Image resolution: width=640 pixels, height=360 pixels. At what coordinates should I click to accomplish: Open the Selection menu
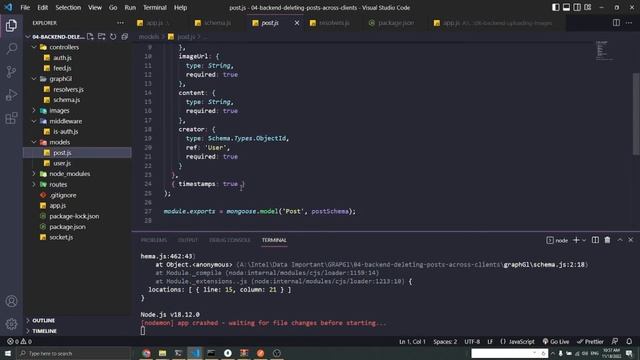68,7
